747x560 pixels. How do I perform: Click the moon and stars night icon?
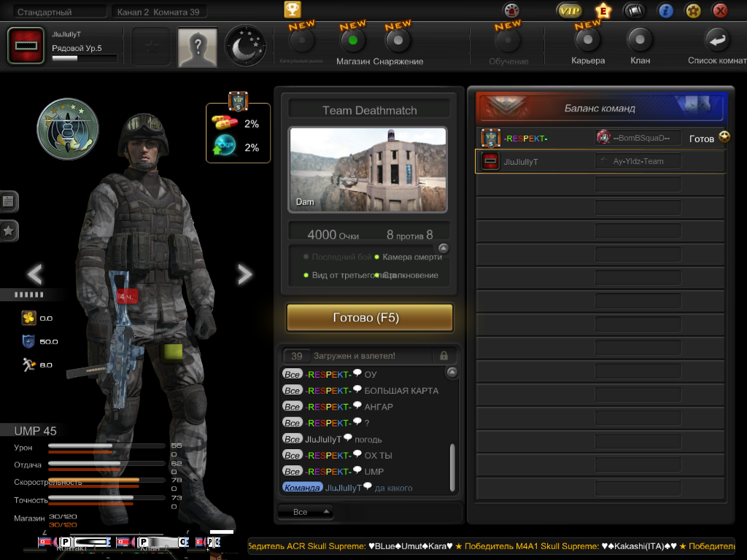coord(245,46)
